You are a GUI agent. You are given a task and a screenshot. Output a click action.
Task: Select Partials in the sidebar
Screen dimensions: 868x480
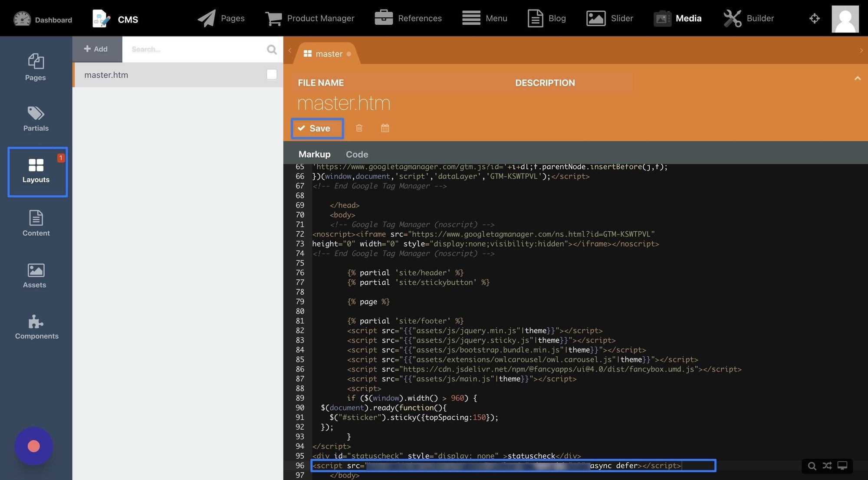tap(36, 118)
